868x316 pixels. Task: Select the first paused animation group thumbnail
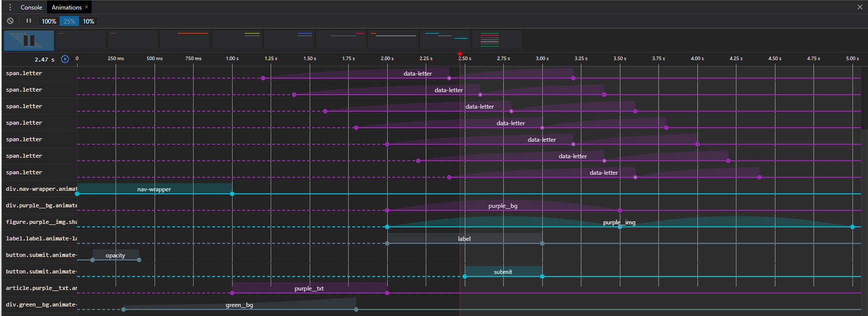[29, 41]
